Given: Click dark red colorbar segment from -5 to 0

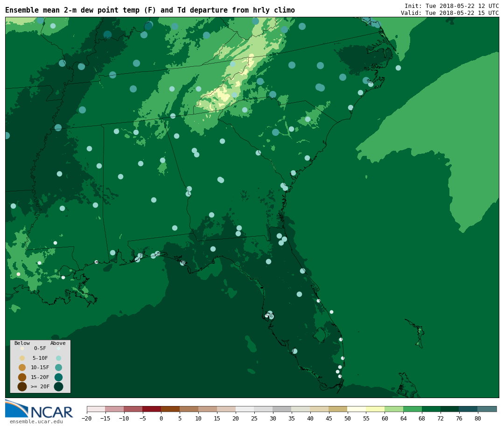Looking at the screenshot, I should click(x=152, y=409).
